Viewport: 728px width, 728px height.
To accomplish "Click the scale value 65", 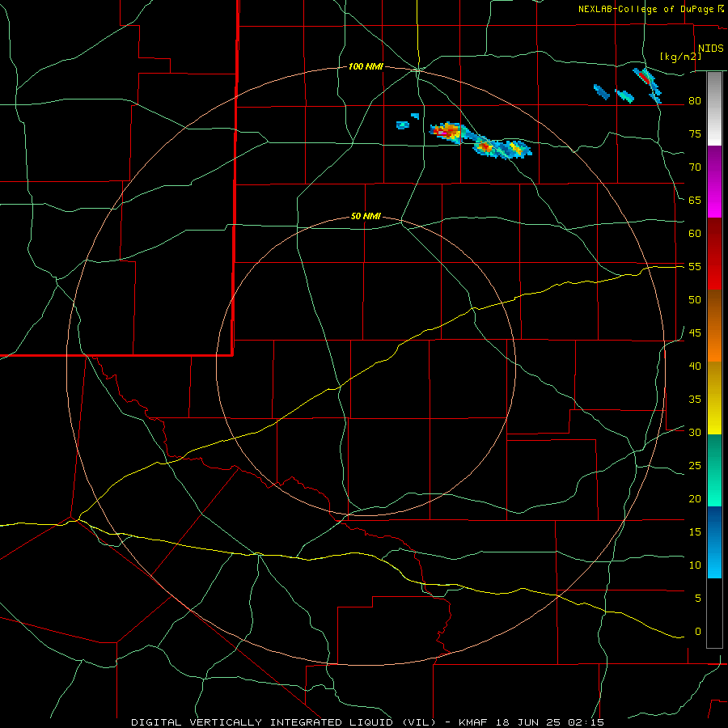I will 695,200.
